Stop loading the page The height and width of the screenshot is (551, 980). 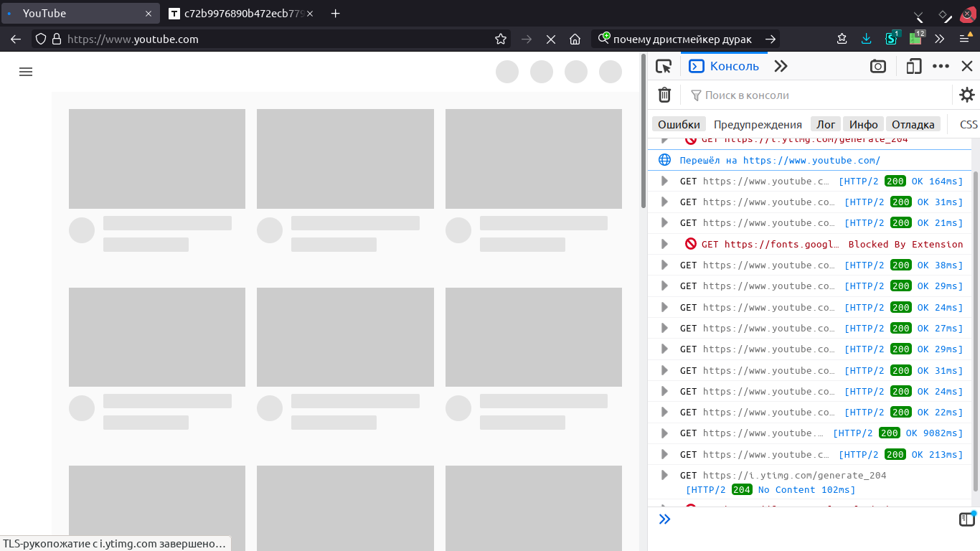coord(551,39)
